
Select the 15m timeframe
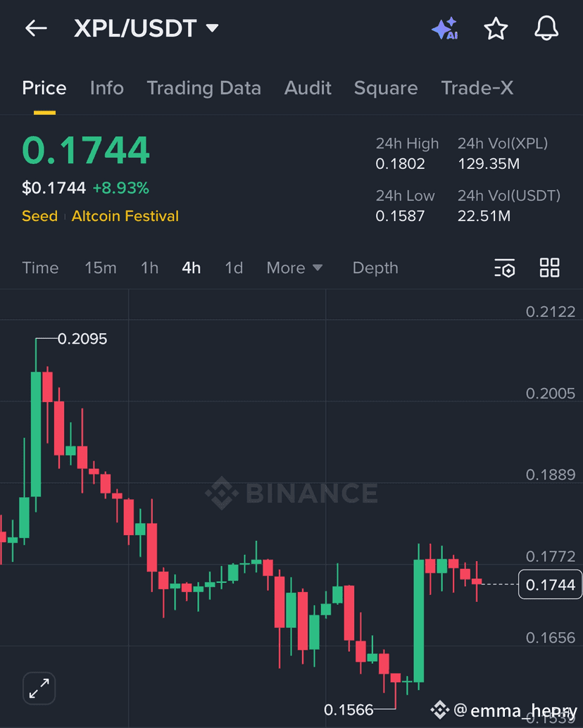pyautogui.click(x=100, y=268)
